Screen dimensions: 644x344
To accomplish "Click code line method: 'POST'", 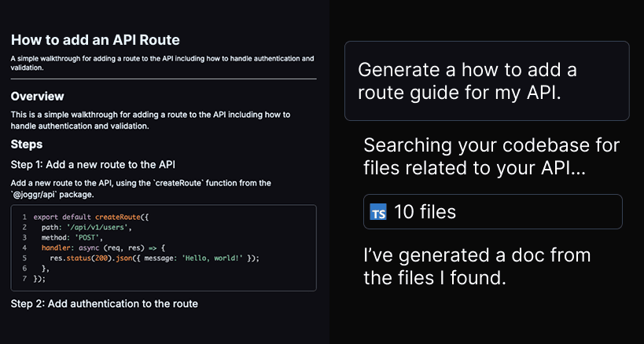I will (72, 237).
